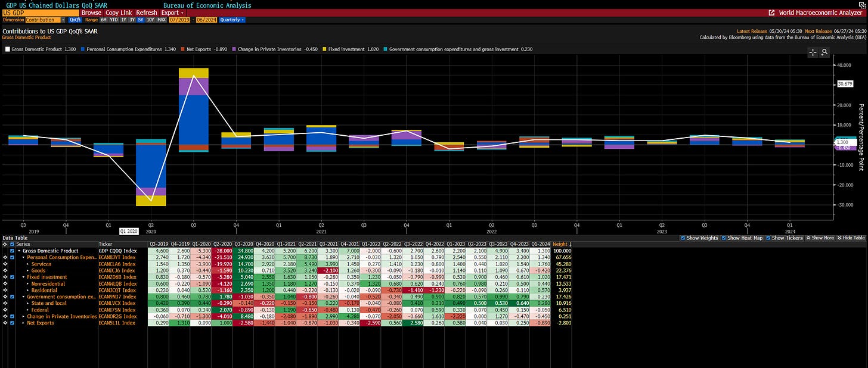Toggle the Show Heat Map checkbox
This screenshot has height=368, width=868.
tap(724, 238)
